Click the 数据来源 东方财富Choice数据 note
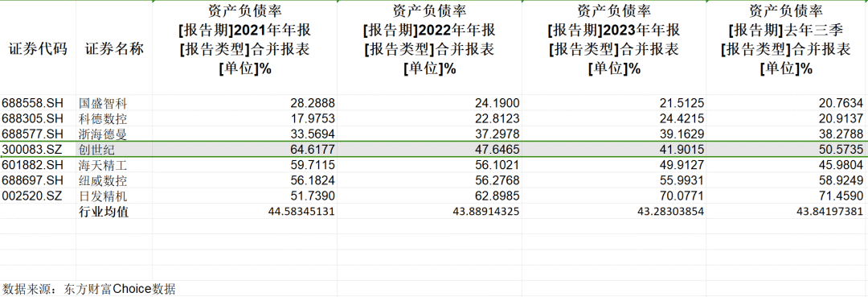Image resolution: width=868 pixels, height=297 pixels. tap(89, 289)
